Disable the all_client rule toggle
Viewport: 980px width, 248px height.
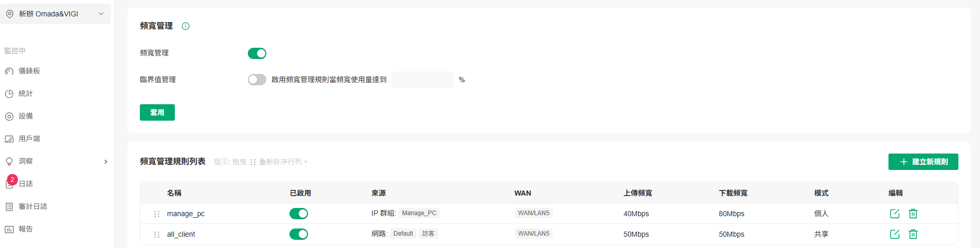[299, 234]
